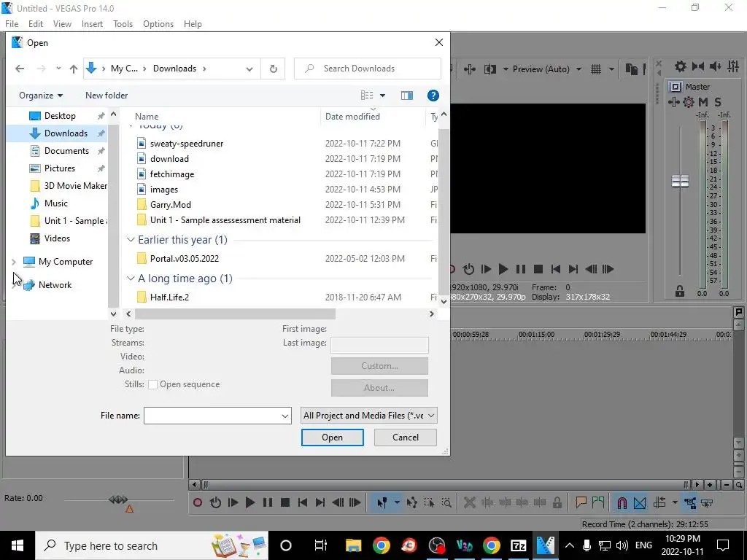The width and height of the screenshot is (747, 560).
Task: Open Master bus audio properties gear
Action: click(681, 66)
